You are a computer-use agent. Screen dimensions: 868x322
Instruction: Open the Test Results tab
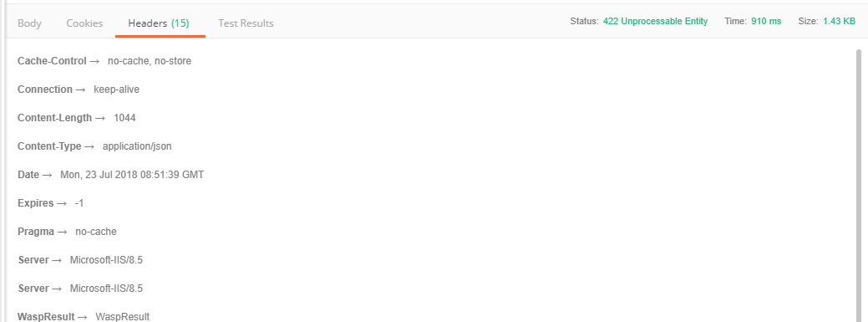(x=246, y=23)
